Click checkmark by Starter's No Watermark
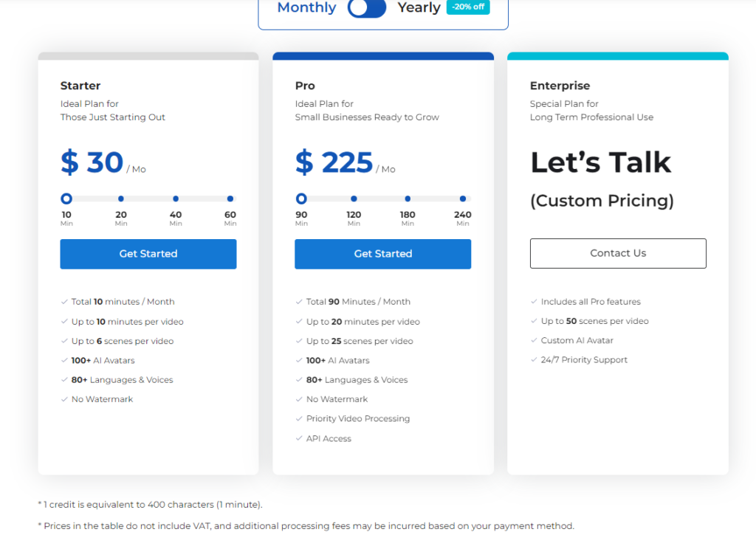The image size is (756, 535). tap(64, 399)
